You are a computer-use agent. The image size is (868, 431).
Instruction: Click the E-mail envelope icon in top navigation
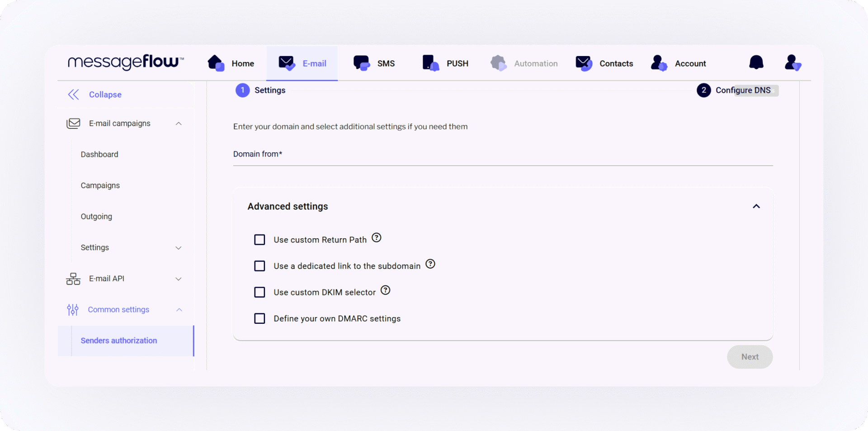tap(286, 63)
